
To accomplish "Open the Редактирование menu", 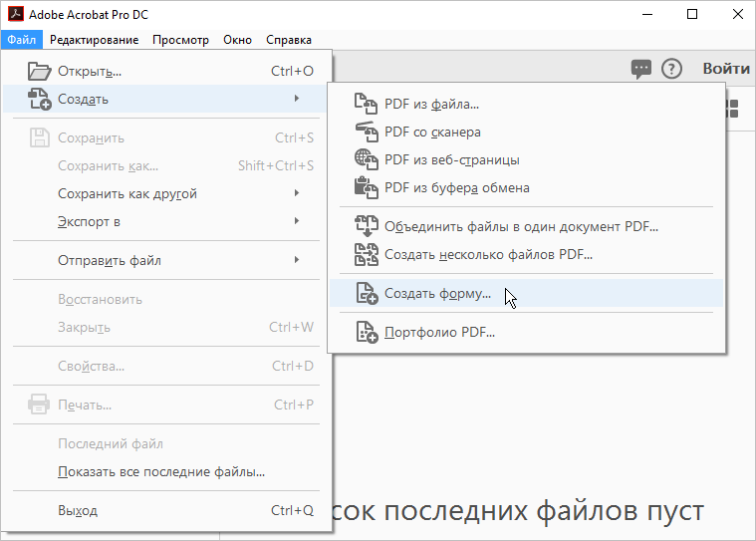I will click(x=94, y=40).
